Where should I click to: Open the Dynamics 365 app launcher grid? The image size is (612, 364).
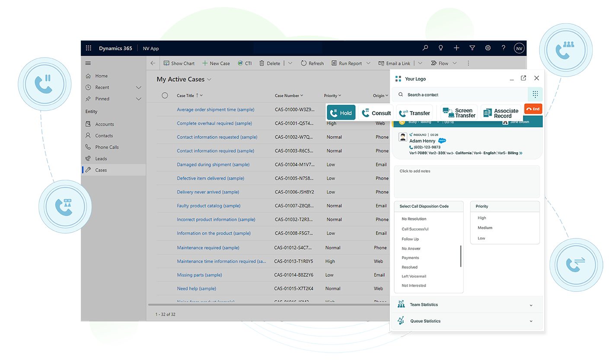click(x=89, y=48)
